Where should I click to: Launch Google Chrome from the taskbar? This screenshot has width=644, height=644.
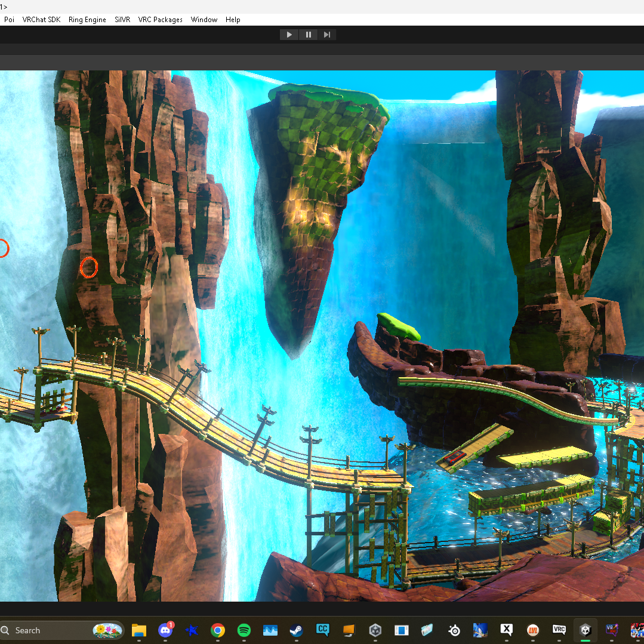[218, 630]
